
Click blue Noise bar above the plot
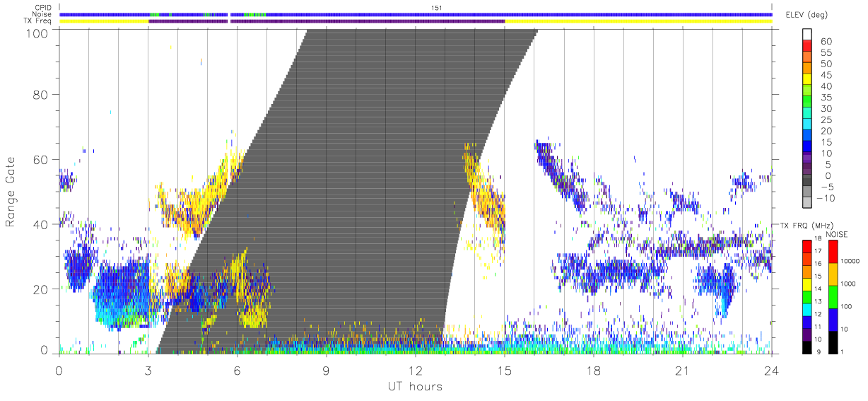point(416,14)
